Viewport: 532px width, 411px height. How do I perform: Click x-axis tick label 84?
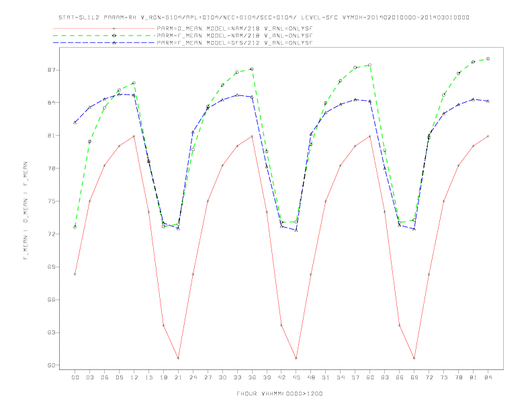point(488,377)
